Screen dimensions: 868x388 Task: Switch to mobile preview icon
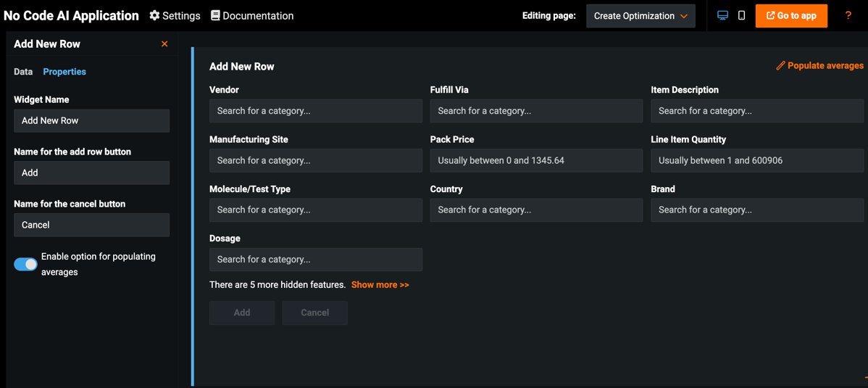741,15
